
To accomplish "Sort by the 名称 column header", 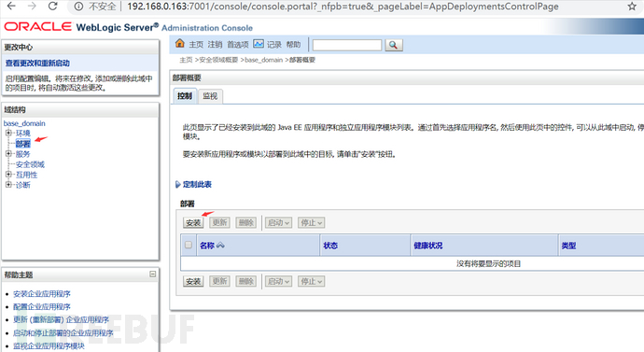I will pos(207,246).
